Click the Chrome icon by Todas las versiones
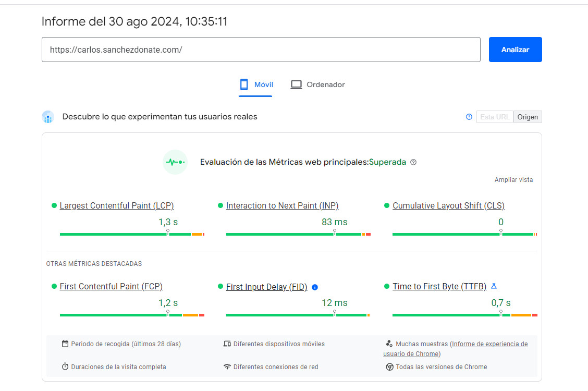 tap(389, 367)
